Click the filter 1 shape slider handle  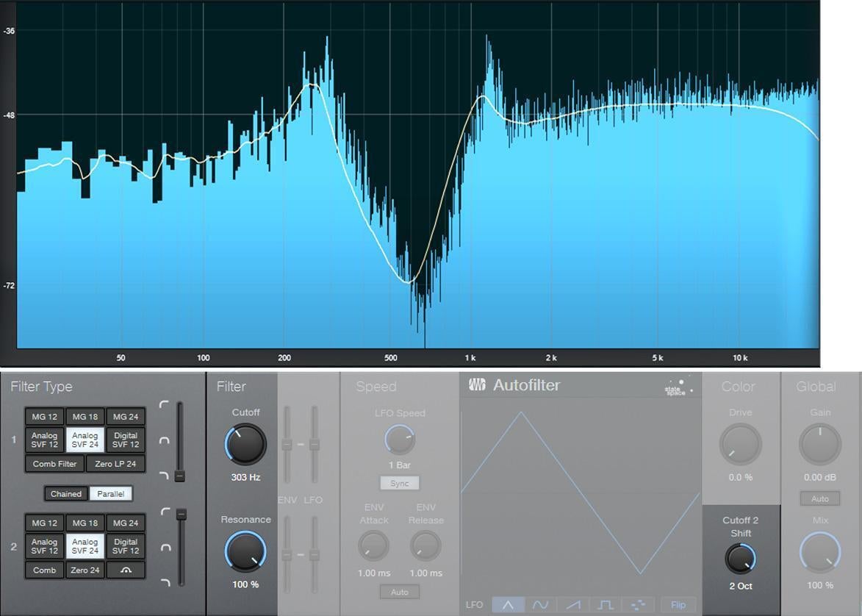click(x=179, y=476)
